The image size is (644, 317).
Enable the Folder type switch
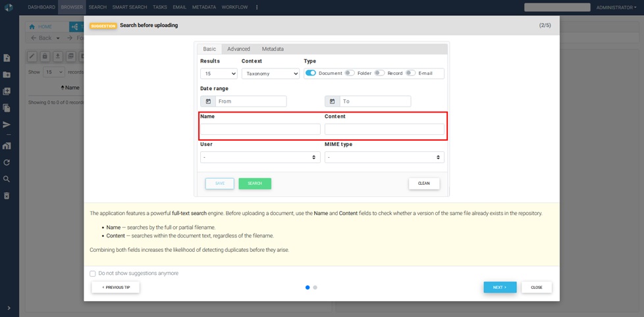[350, 73]
